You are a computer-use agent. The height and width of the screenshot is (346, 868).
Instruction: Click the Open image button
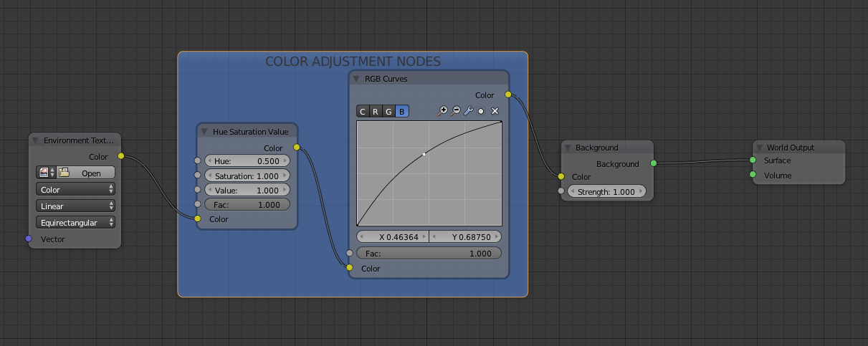(x=86, y=173)
